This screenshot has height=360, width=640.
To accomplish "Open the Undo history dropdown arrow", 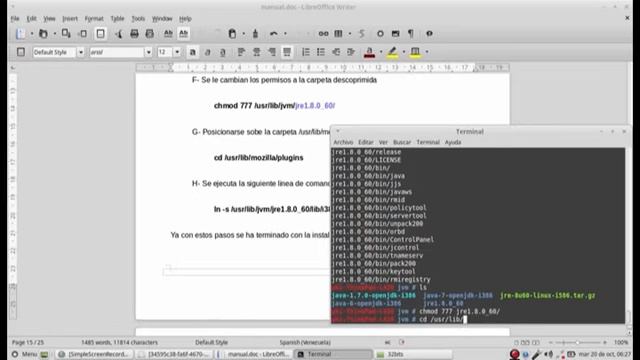I will (x=285, y=33).
